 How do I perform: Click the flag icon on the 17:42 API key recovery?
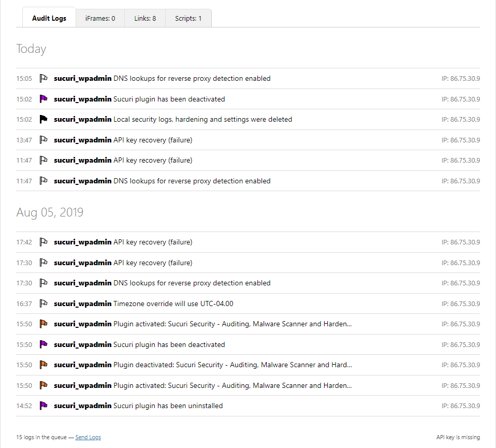pos(43,242)
